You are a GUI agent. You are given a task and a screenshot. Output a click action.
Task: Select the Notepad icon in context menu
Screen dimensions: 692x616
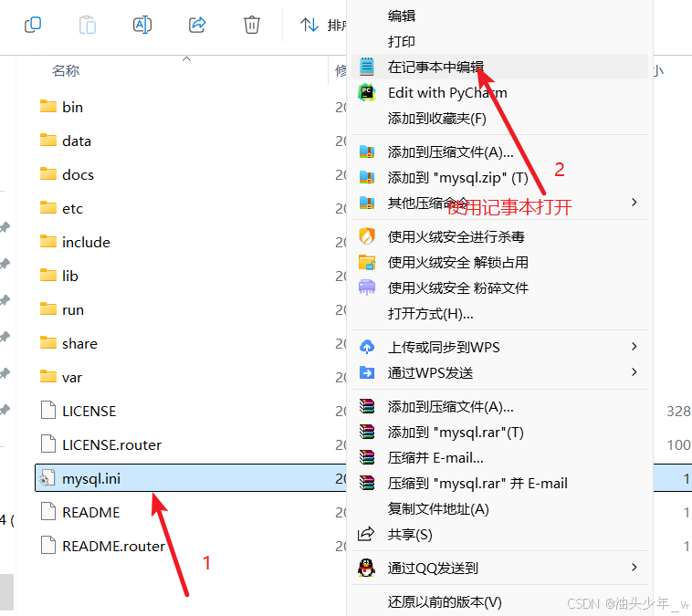pos(367,67)
